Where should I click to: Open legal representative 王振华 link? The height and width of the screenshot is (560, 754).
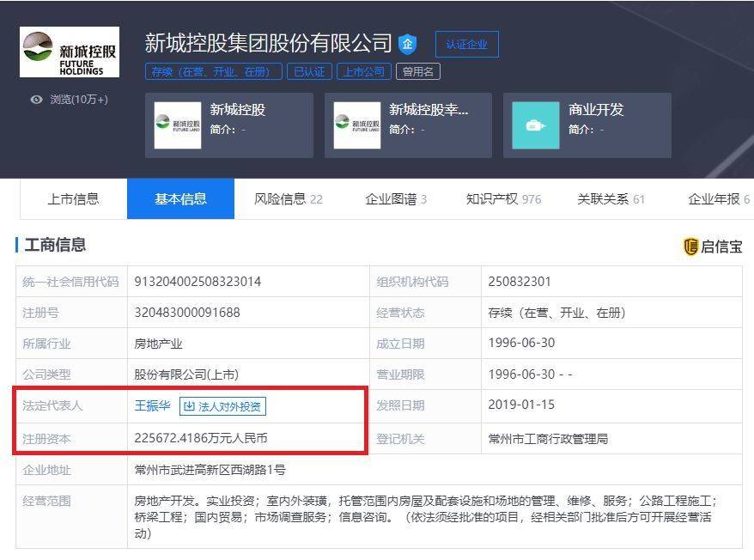click(153, 405)
